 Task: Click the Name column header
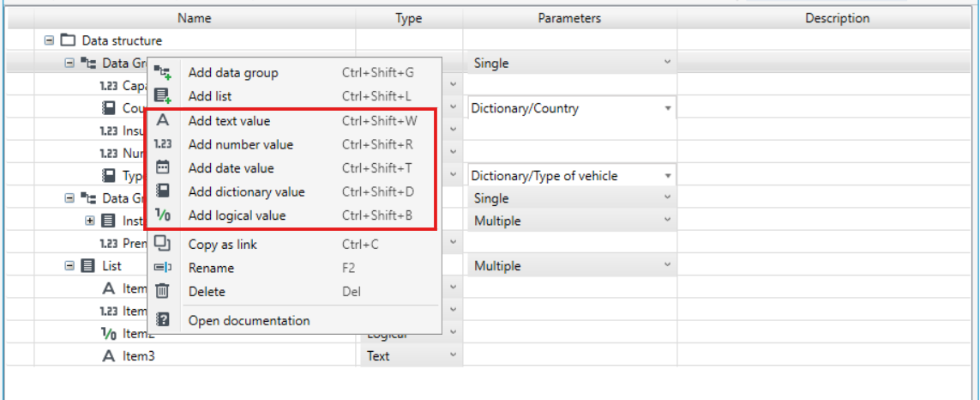tap(195, 18)
